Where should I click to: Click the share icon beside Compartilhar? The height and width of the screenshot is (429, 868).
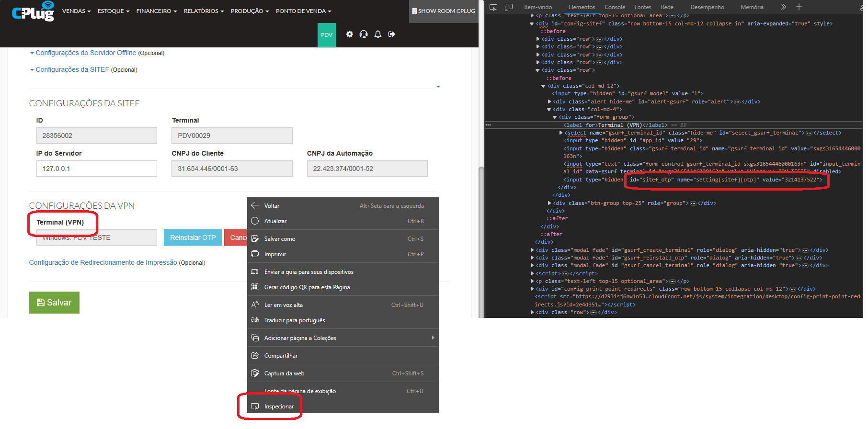[255, 355]
